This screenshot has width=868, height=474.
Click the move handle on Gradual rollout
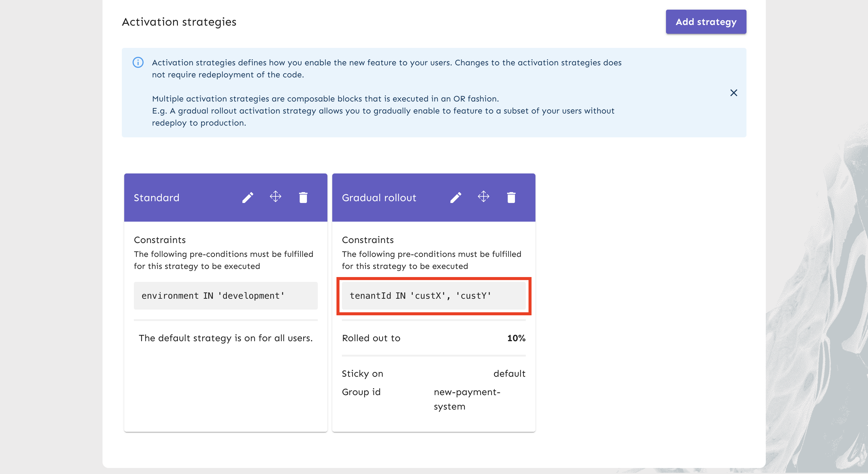(x=483, y=197)
